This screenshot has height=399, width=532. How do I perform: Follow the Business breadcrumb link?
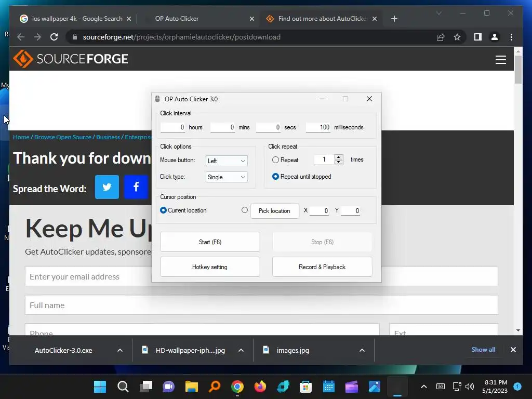[108, 137]
